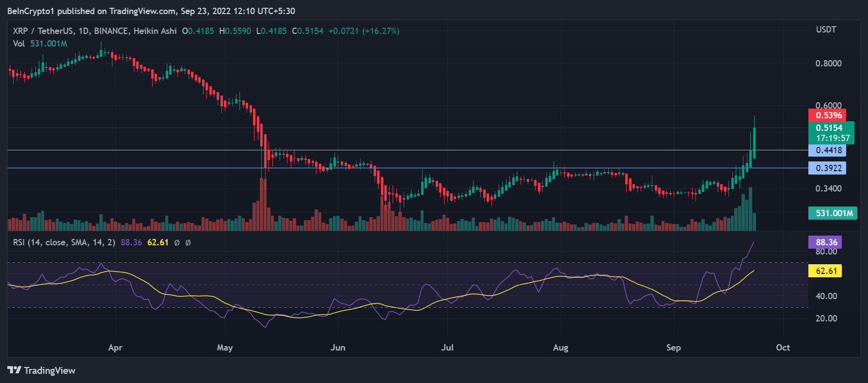Viewport: 868px width, 383px height.
Task: Click the purple 88.36 RSI axis label
Action: pos(825,242)
